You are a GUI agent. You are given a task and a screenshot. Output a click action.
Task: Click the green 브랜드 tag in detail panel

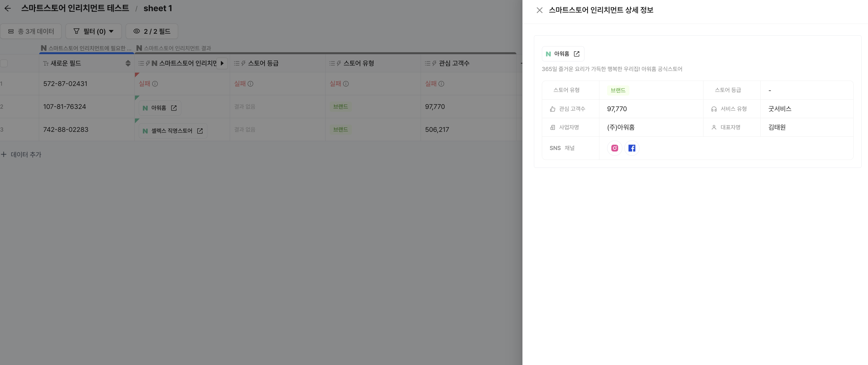coord(618,90)
